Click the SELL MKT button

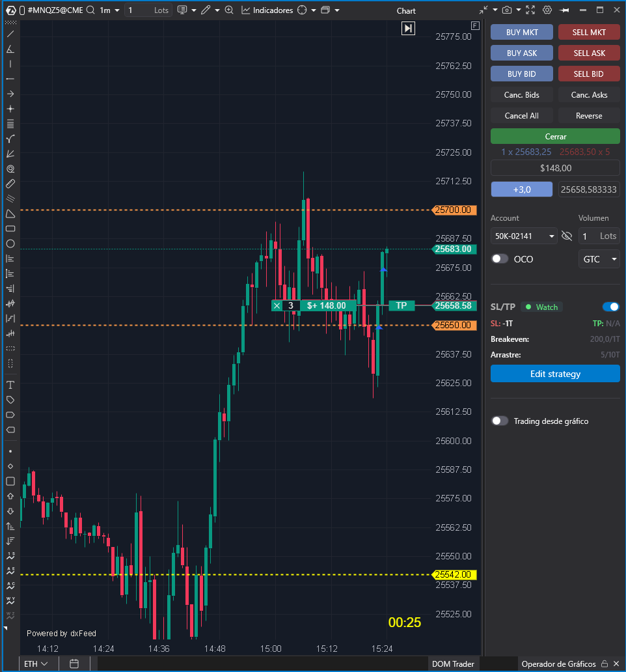tap(589, 32)
